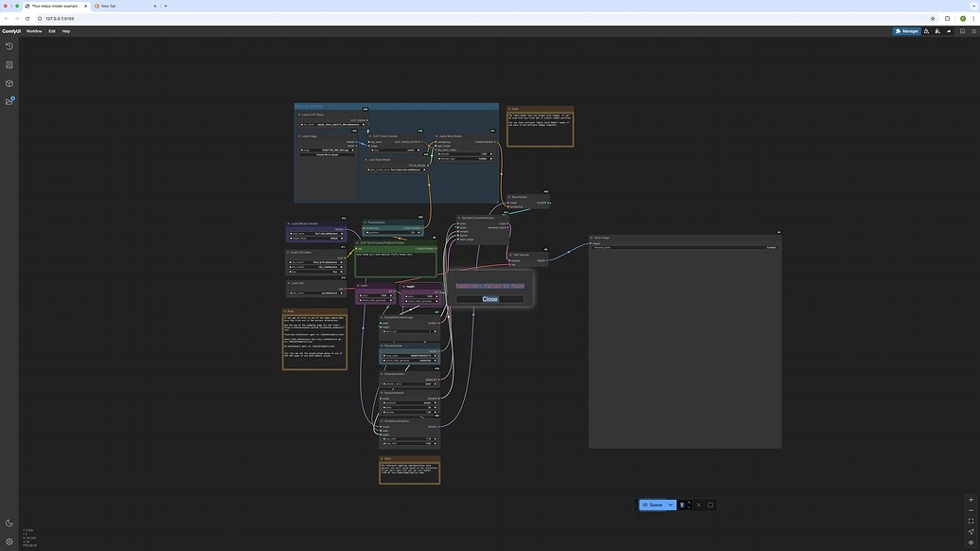Toggle dark theme moon icon
The image size is (980, 551).
pos(9,524)
